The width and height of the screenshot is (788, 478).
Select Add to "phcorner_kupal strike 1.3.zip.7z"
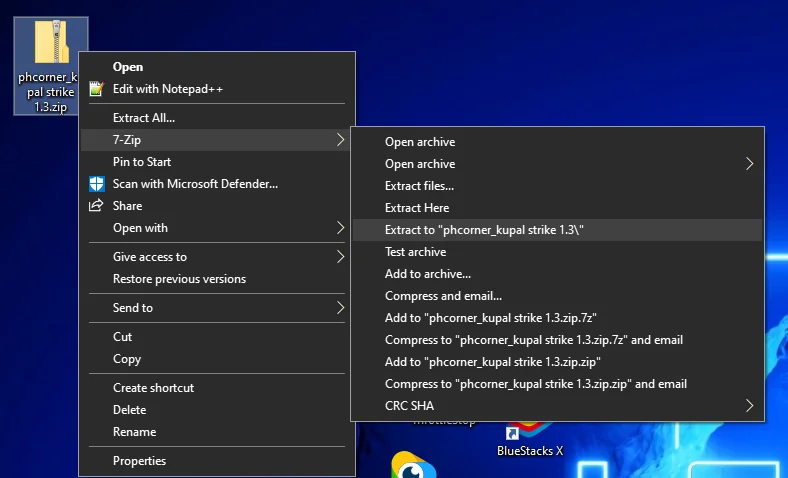557,318
